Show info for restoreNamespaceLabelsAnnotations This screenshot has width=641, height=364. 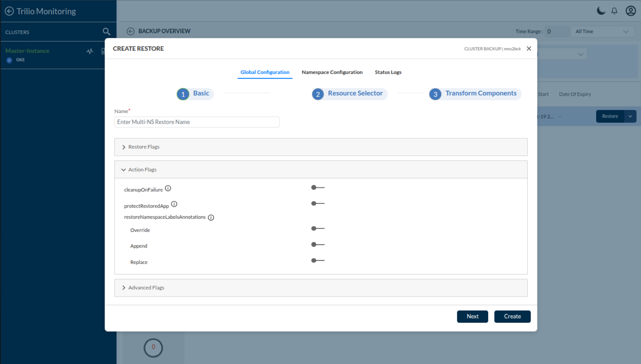[x=211, y=218]
